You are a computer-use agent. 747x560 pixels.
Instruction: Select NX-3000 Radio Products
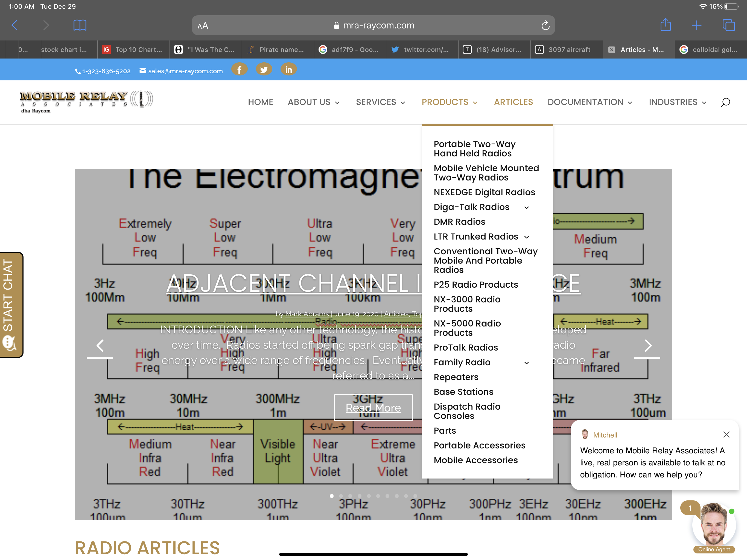point(467,304)
